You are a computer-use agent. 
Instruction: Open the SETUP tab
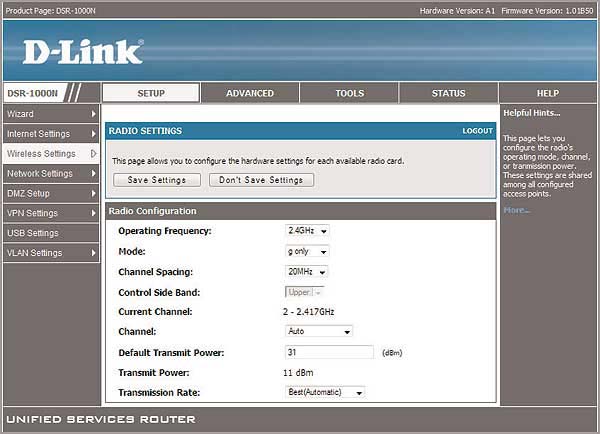click(151, 93)
